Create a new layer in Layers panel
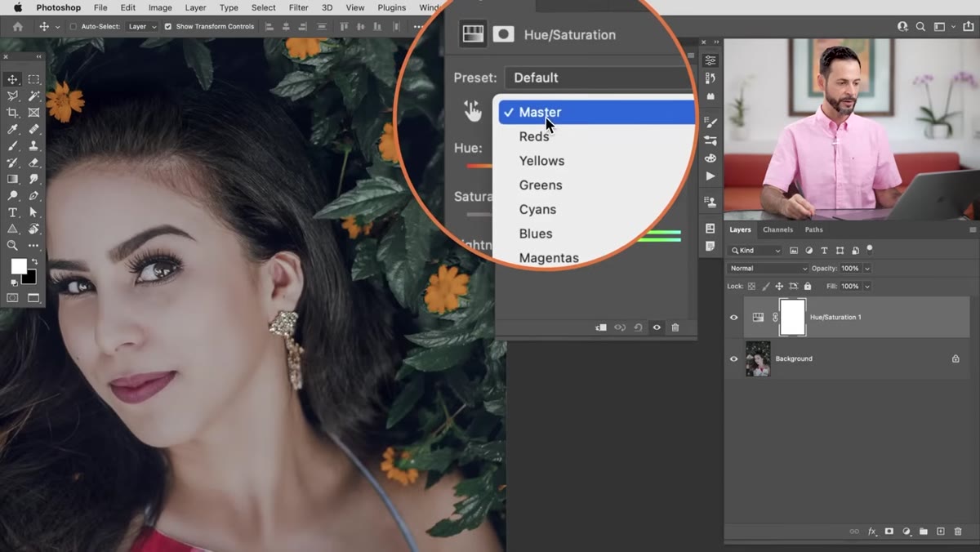 941,532
